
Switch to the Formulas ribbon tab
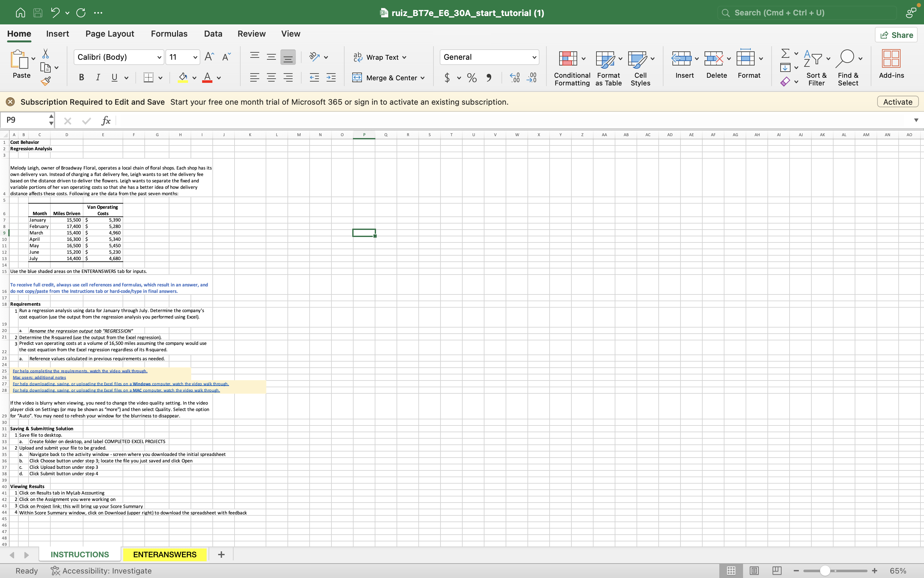pos(169,34)
